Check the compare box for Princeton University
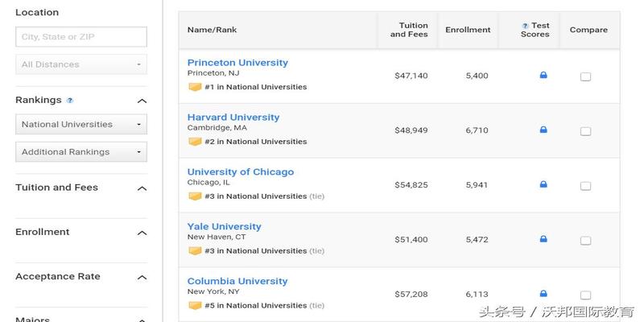The height and width of the screenshot is (322, 644). point(585,76)
